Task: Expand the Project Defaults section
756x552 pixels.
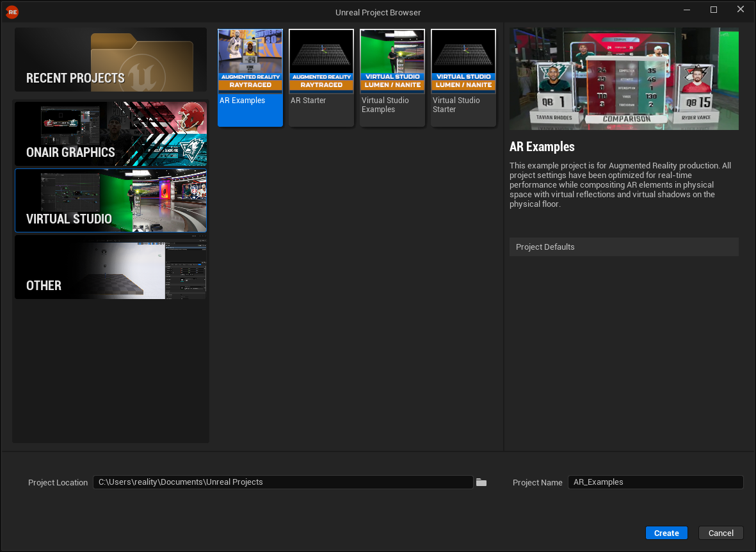Action: point(623,247)
